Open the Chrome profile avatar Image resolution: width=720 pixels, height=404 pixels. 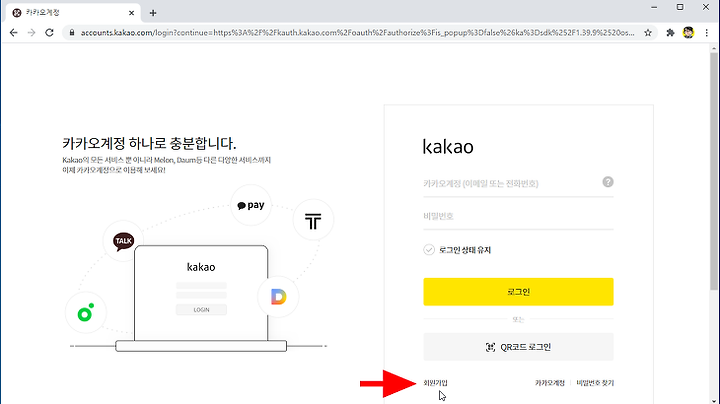(688, 33)
